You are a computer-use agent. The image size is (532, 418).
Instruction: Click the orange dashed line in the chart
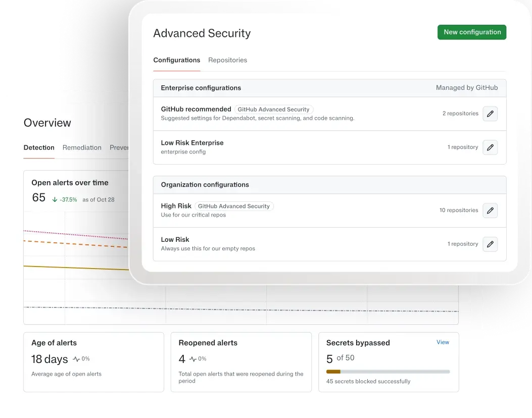76,244
